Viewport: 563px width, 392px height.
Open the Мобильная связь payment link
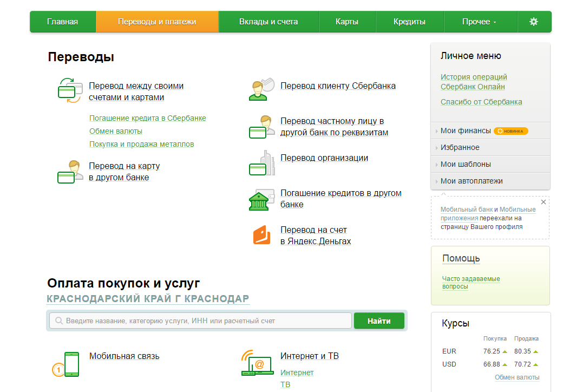(x=124, y=356)
